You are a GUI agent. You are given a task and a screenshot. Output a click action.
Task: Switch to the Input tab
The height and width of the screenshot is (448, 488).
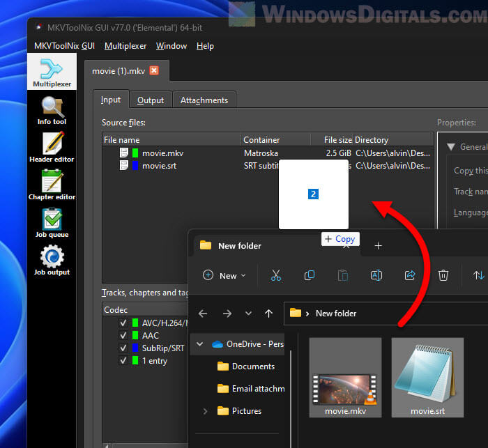(x=111, y=100)
